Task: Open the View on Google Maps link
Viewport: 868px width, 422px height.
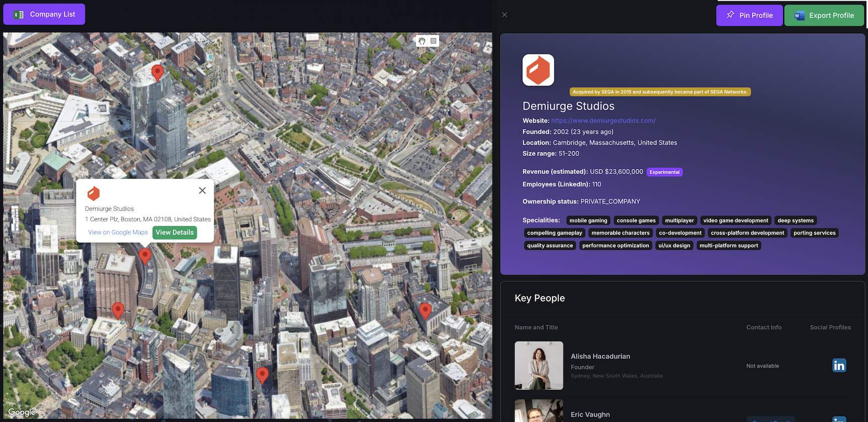Action: pos(118,232)
